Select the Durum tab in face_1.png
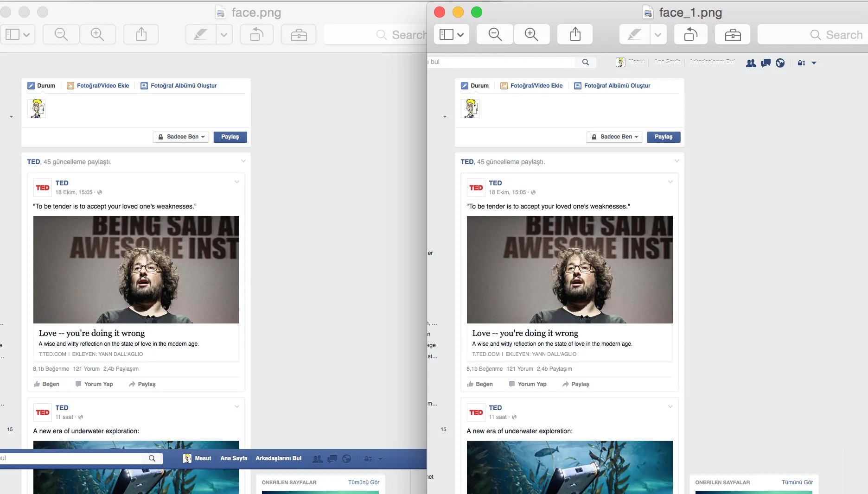868x494 pixels. point(475,86)
